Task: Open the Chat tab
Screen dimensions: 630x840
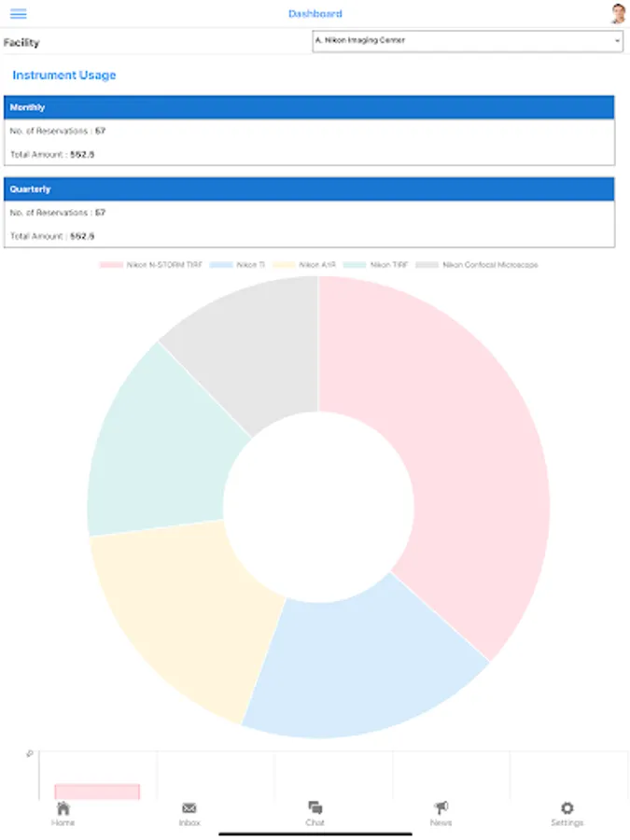Action: coord(315,814)
